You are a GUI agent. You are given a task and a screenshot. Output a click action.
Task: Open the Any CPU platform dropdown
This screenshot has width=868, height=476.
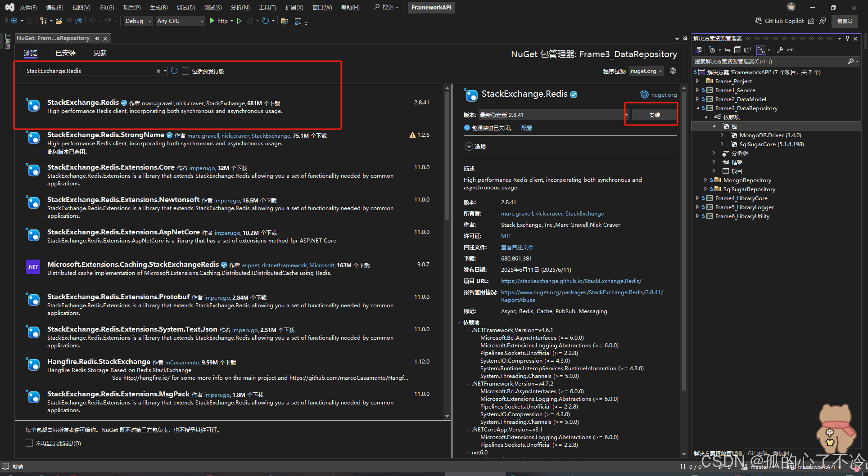[x=180, y=21]
